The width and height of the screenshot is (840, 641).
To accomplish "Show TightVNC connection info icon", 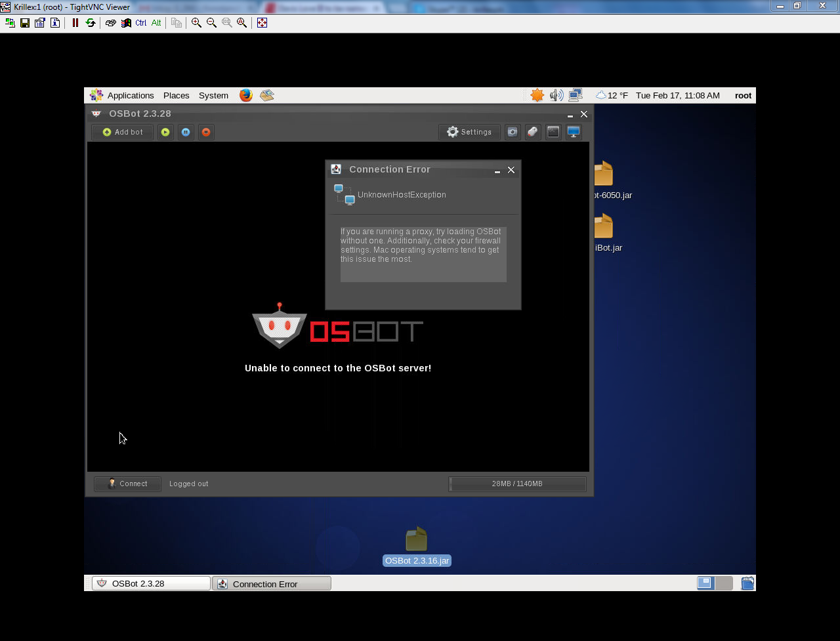I will (x=55, y=22).
